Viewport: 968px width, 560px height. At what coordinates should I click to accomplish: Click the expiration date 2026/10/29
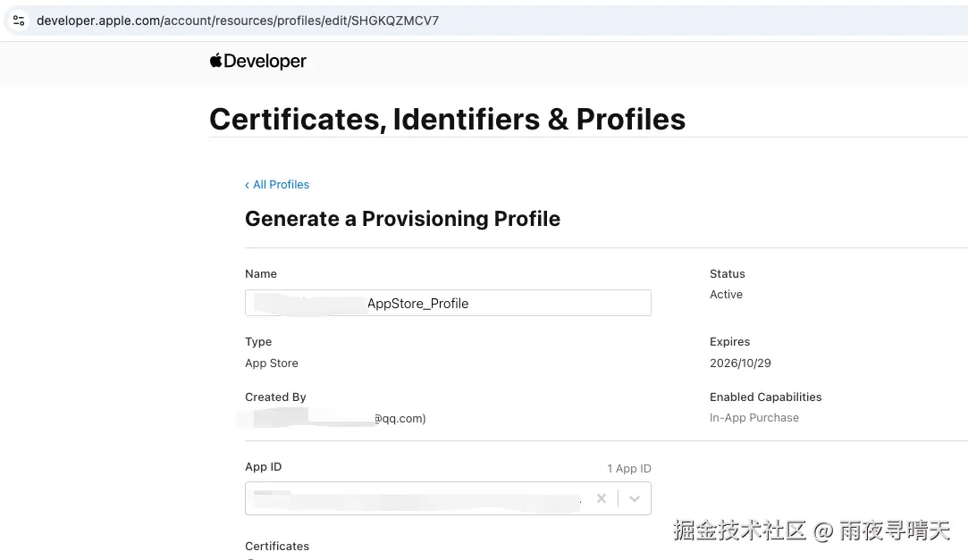point(740,363)
